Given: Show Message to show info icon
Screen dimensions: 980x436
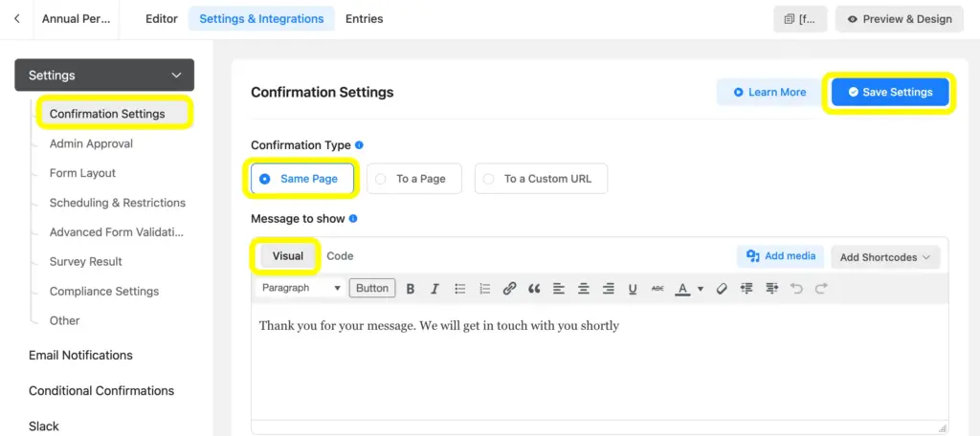Looking at the screenshot, I should point(353,219).
